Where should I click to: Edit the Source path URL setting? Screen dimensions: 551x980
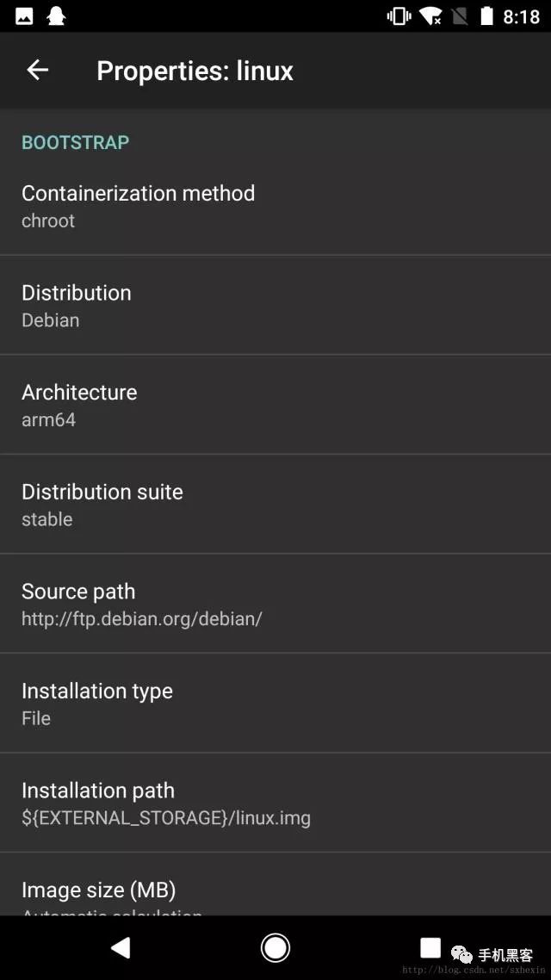(x=275, y=603)
